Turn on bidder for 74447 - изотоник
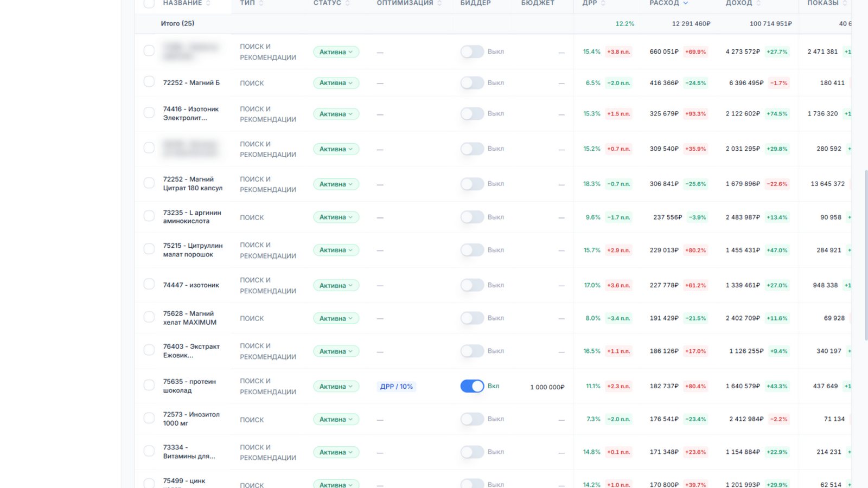 pyautogui.click(x=472, y=285)
